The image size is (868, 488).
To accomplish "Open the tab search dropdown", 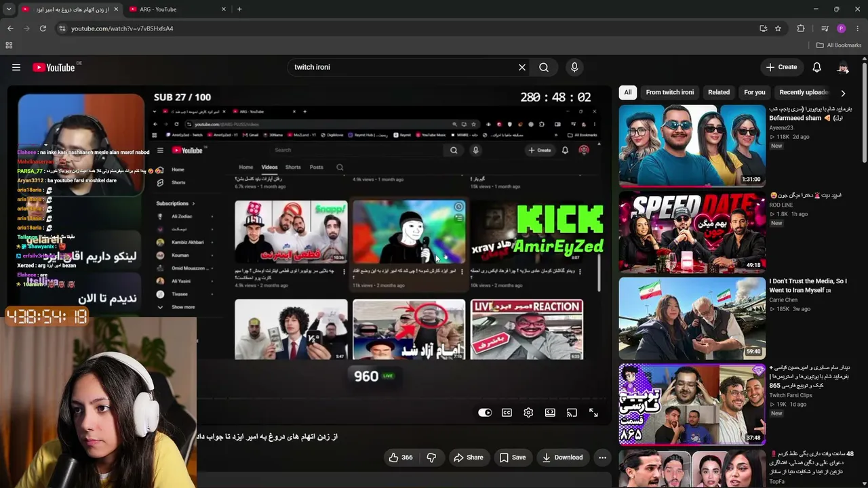I will click(x=10, y=9).
